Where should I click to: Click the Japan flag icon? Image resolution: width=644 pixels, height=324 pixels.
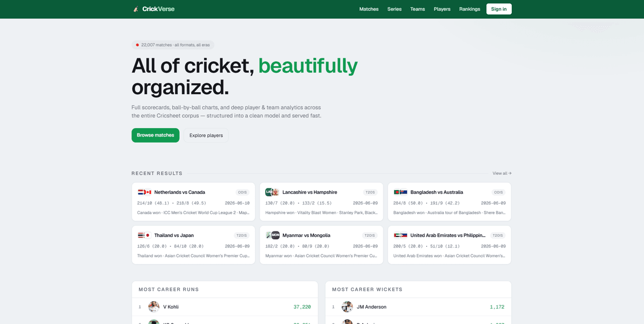pyautogui.click(x=148, y=235)
